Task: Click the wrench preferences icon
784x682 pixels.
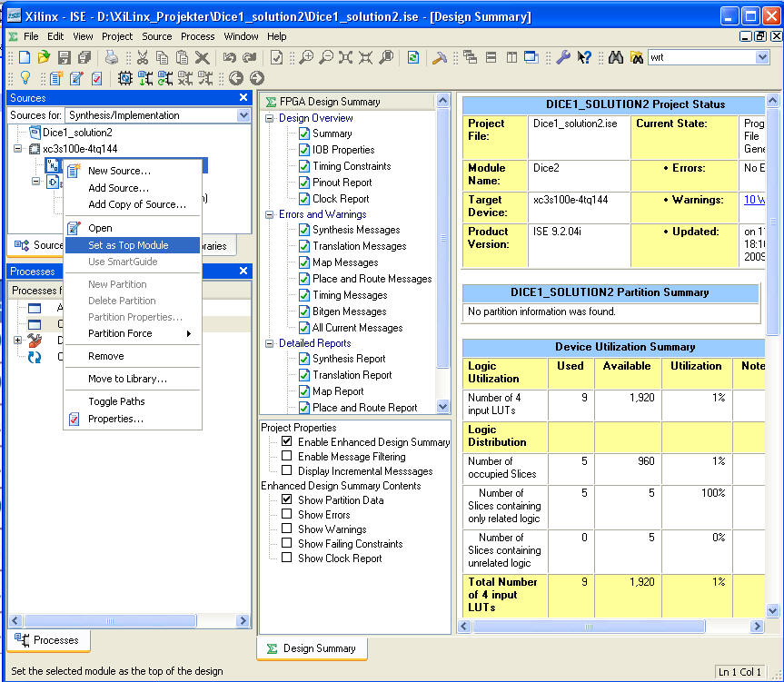Action: point(563,57)
